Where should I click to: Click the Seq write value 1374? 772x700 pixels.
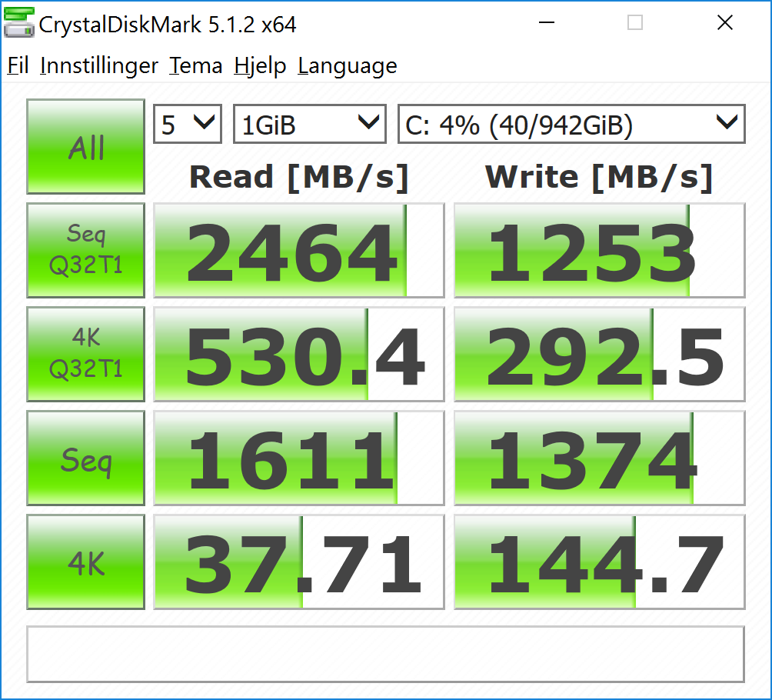[x=599, y=458]
